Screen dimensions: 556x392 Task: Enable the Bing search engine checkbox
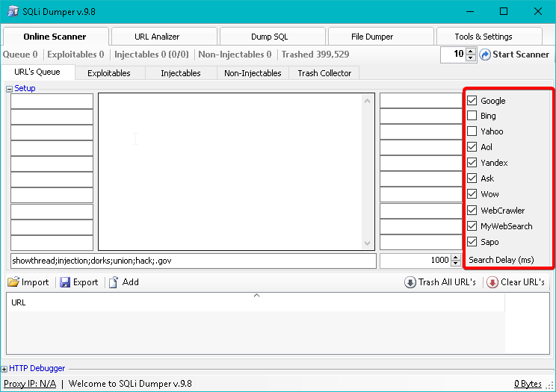point(472,116)
